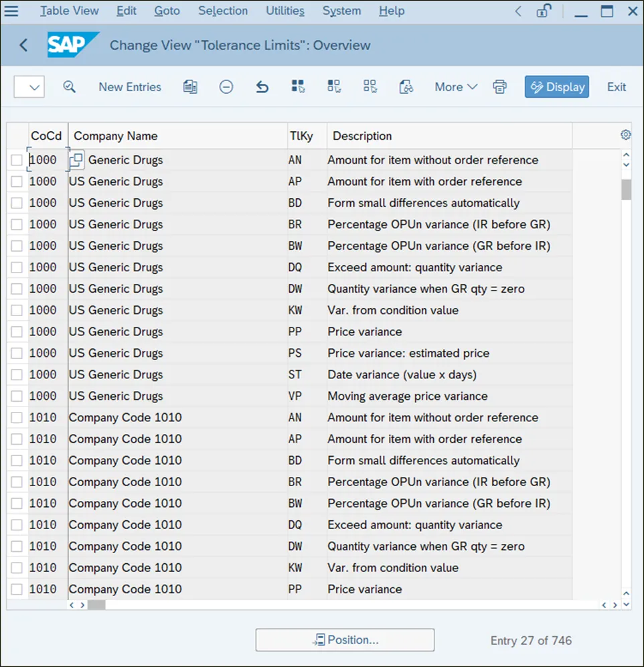Open table settings gear icon
Screen dimensions: 644x667
[x=626, y=135]
